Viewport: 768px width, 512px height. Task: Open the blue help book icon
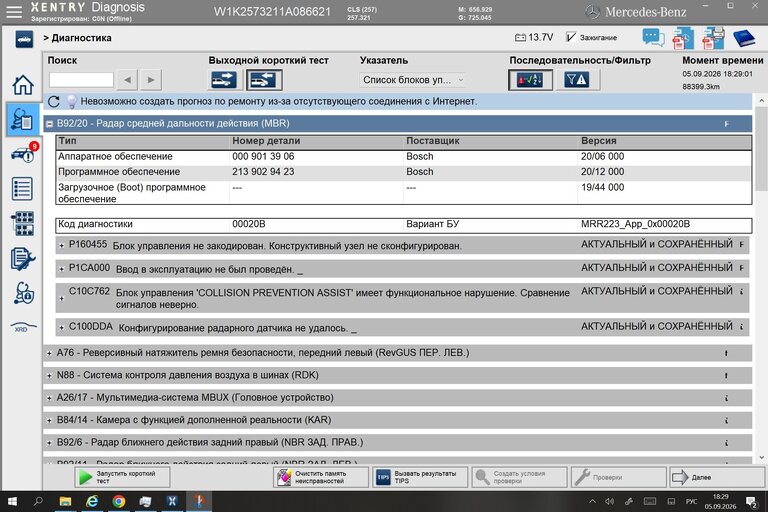pos(744,38)
